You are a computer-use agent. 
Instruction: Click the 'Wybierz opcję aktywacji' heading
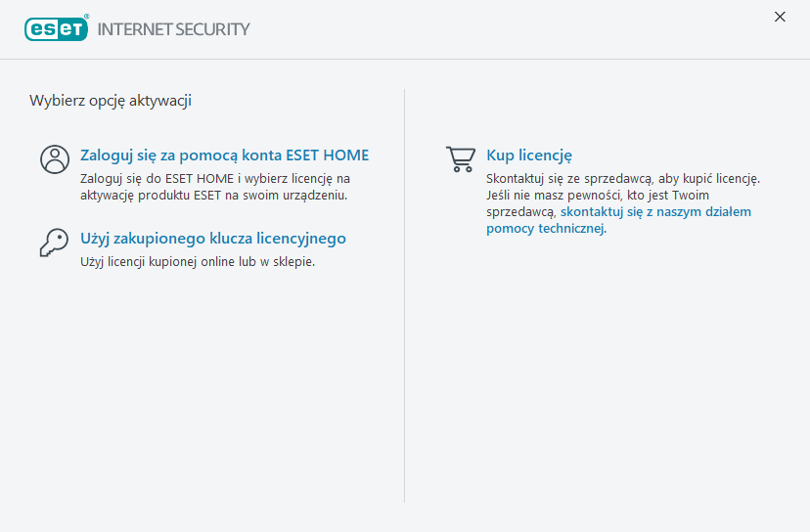110,100
